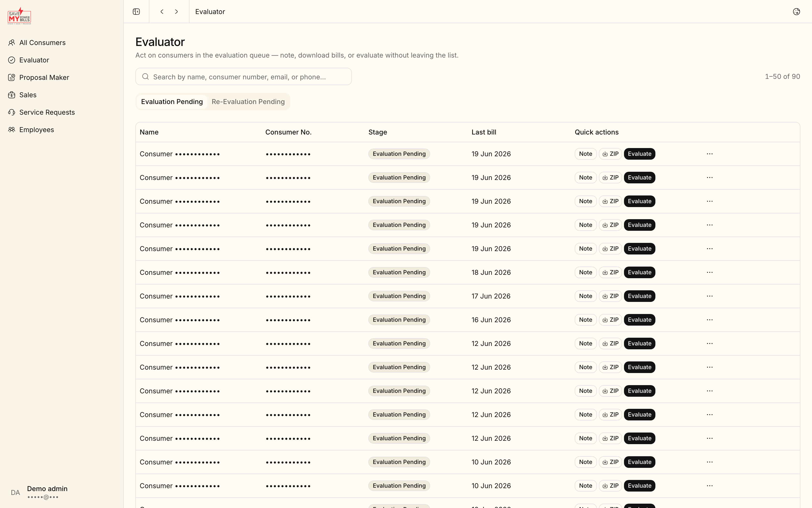Switch to the Re-Evaluation Pending tab
The height and width of the screenshot is (508, 812).
pos(248,102)
